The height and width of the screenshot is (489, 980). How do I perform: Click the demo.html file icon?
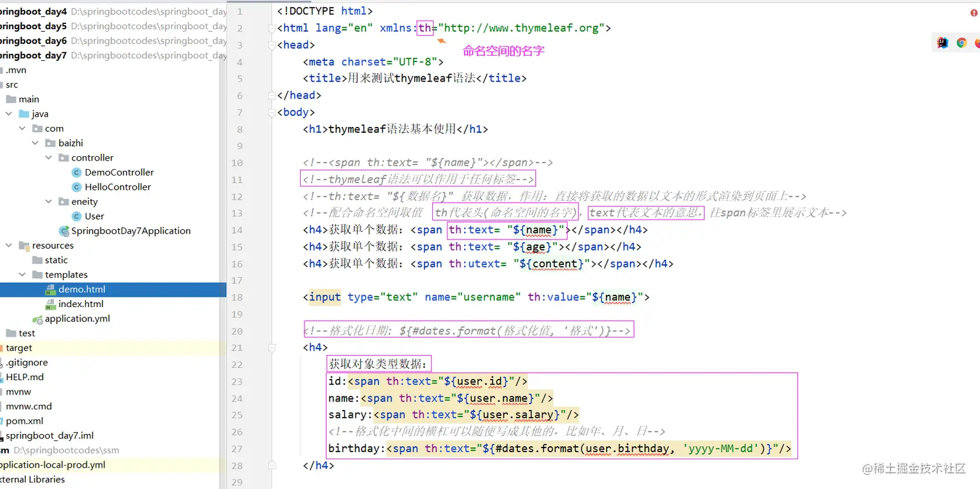[x=50, y=290]
